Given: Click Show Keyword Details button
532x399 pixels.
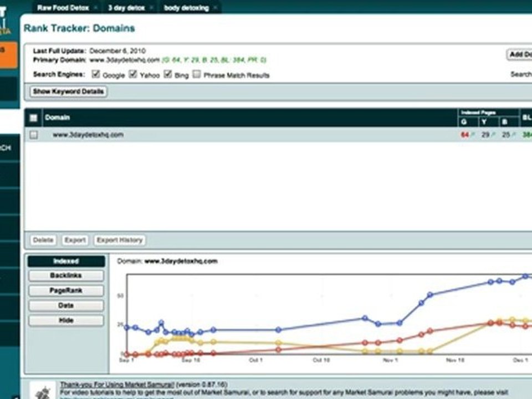Looking at the screenshot, I should [x=68, y=91].
